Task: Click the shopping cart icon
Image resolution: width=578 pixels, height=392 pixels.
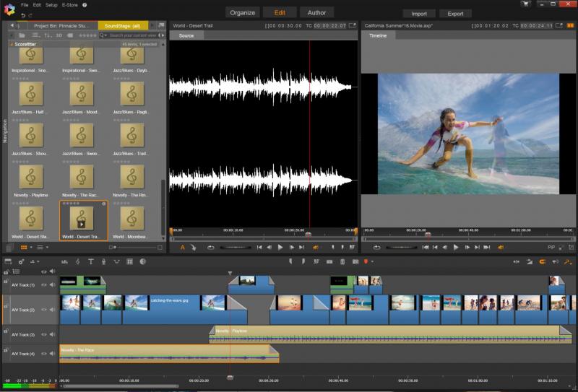Action: [525, 4]
